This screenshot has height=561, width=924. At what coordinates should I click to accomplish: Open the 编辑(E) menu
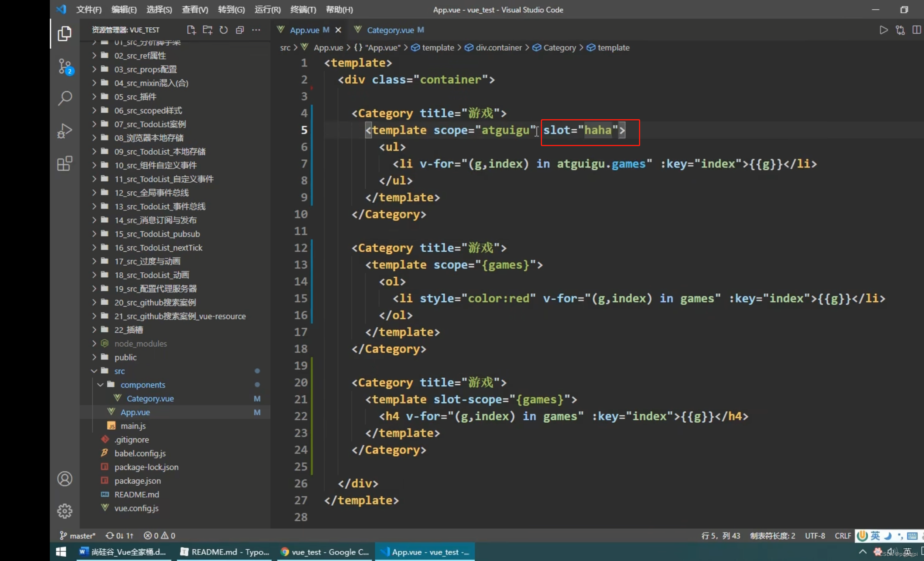click(x=124, y=9)
